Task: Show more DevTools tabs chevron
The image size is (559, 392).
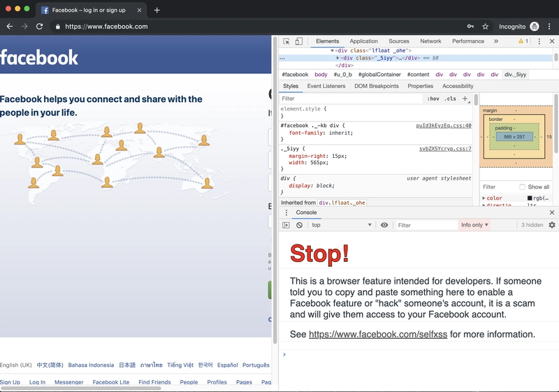Action: (496, 41)
